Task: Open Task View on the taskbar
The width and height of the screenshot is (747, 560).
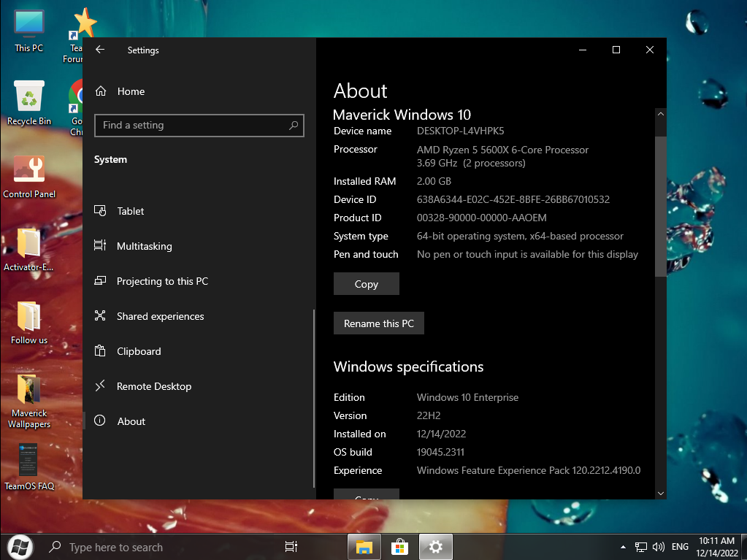Action: [x=291, y=546]
